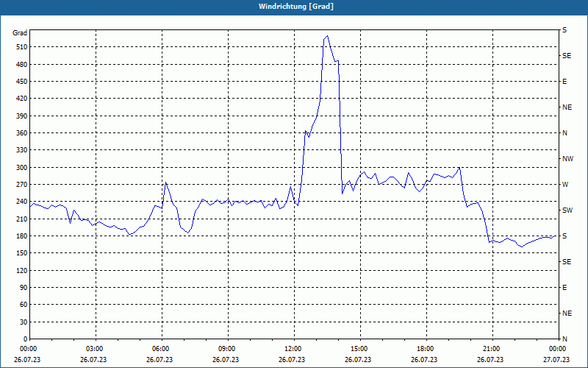Select the 300 y-axis value
The height and width of the screenshot is (368, 588).
tap(21, 168)
